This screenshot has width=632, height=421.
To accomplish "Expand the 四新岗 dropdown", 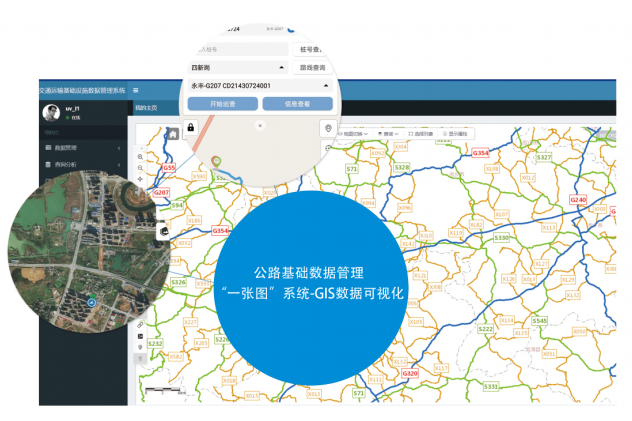I will tap(237, 67).
